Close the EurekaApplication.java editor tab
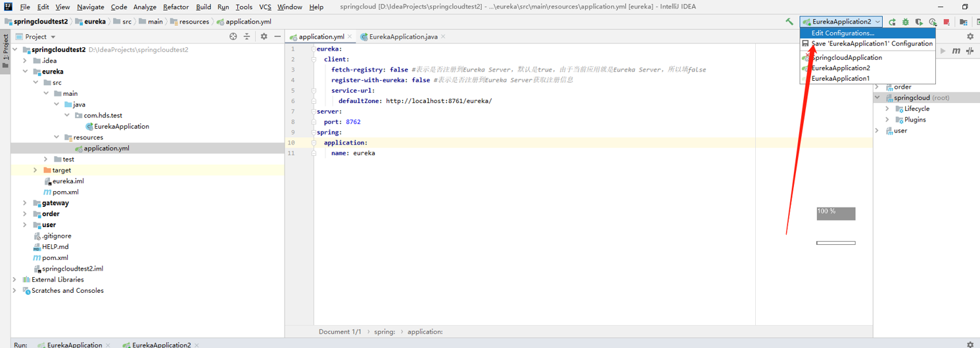Viewport: 980px width, 348px height. click(x=443, y=37)
